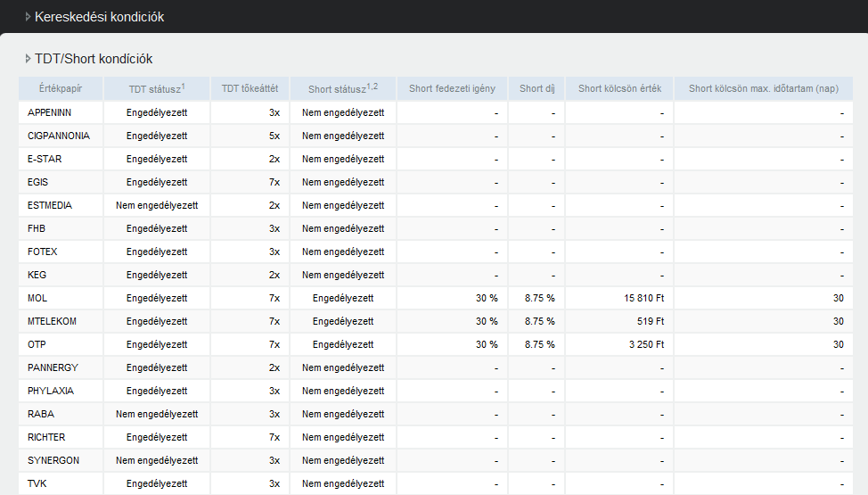Select the SYNERGON security name
Viewport: 868px width, 495px height.
pyautogui.click(x=53, y=461)
